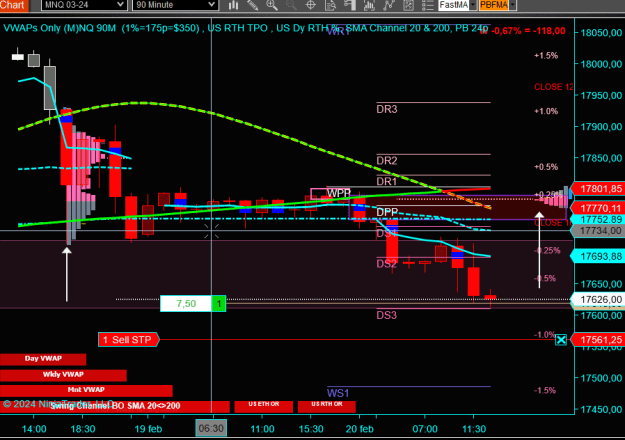
Task: Click the 17734,00 gray price marker
Action: pyautogui.click(x=598, y=231)
